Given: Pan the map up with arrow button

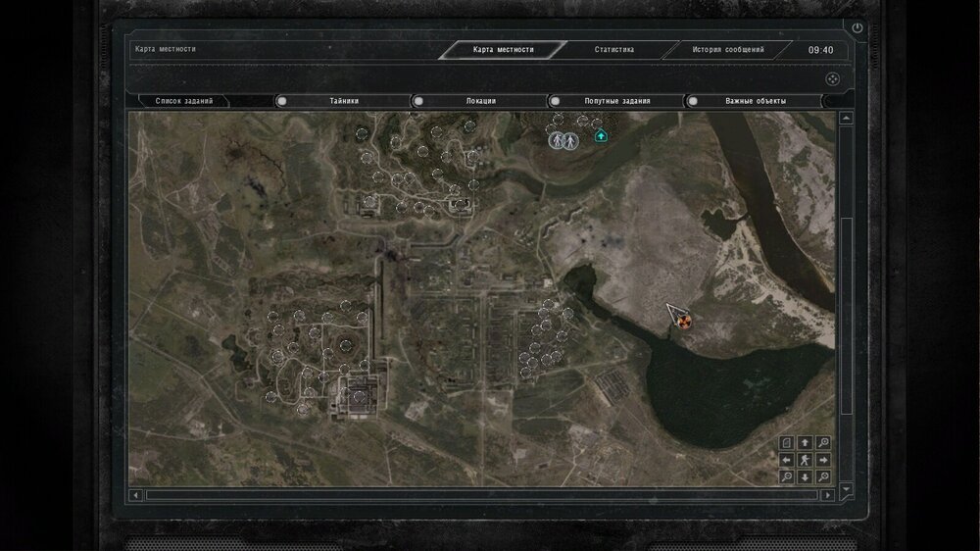Looking at the screenshot, I should (805, 443).
